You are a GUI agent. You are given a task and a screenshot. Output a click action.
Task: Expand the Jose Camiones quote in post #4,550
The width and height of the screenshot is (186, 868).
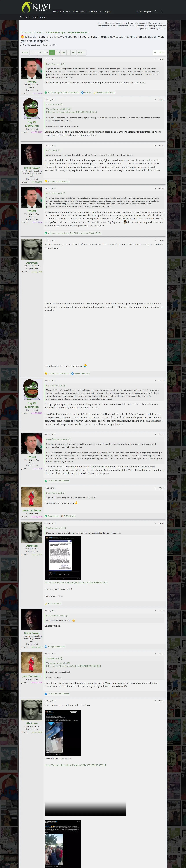[x=66, y=615]
